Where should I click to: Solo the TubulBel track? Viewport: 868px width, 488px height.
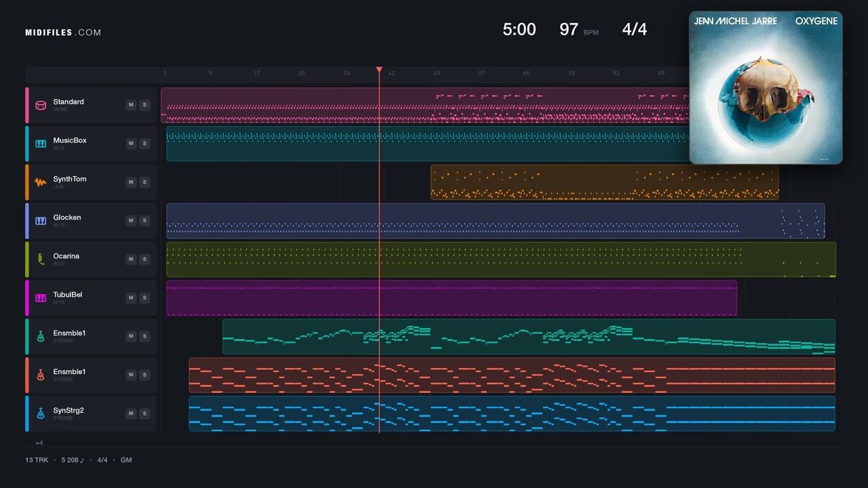[144, 298]
